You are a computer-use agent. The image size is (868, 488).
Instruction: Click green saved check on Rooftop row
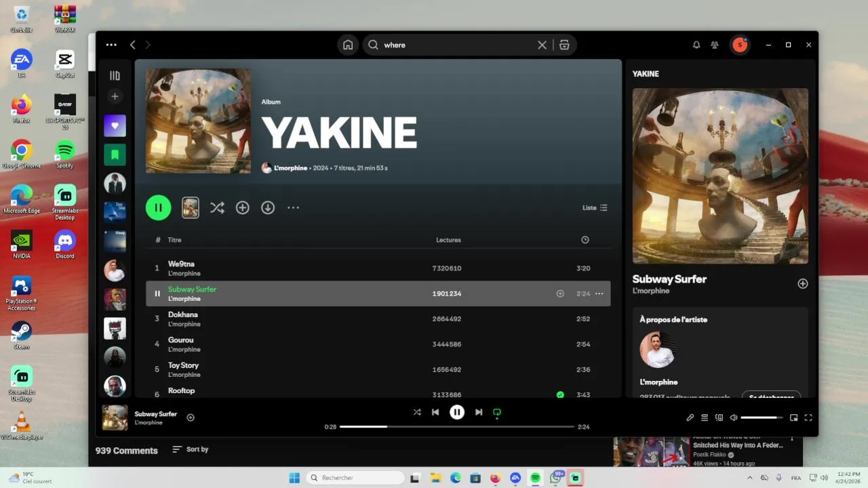point(560,394)
